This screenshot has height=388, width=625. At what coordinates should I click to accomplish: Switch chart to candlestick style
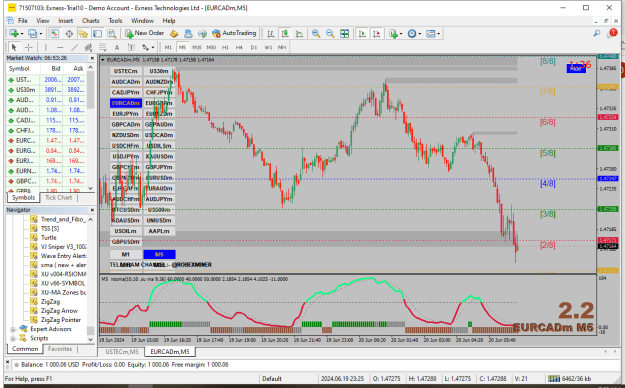coord(285,33)
